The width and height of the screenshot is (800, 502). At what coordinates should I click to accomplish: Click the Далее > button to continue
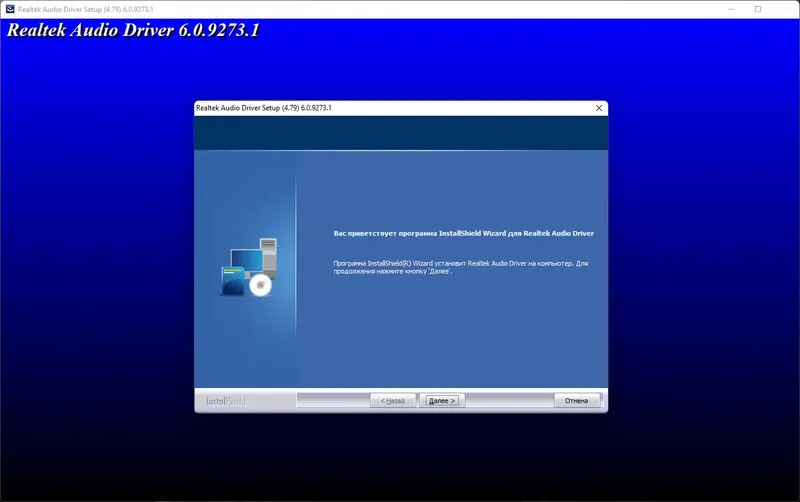tap(442, 400)
